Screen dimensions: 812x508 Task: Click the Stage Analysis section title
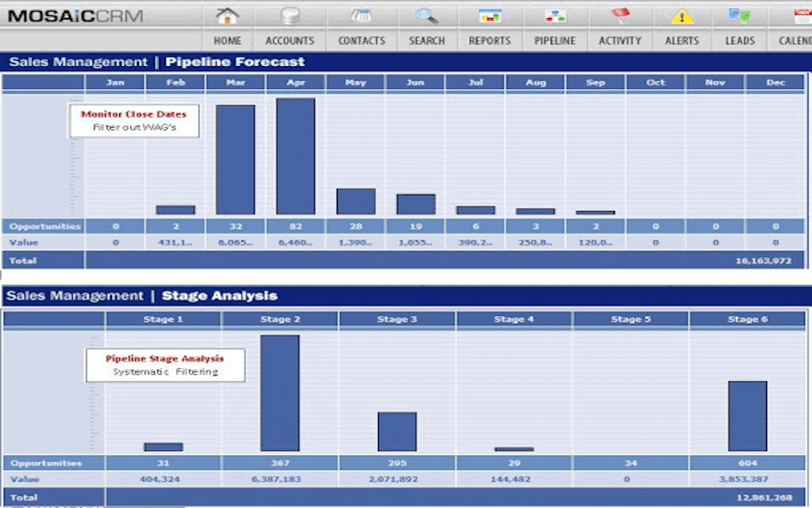pyautogui.click(x=220, y=296)
